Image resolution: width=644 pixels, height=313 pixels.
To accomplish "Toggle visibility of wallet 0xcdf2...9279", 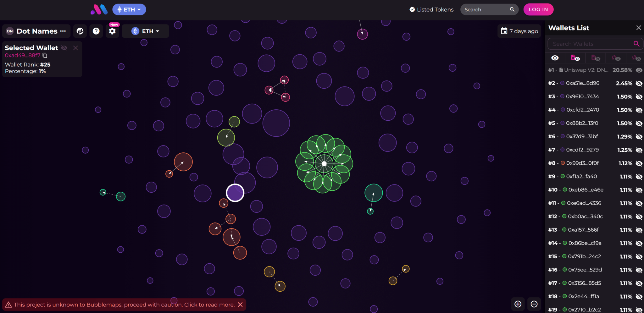I will point(639,150).
